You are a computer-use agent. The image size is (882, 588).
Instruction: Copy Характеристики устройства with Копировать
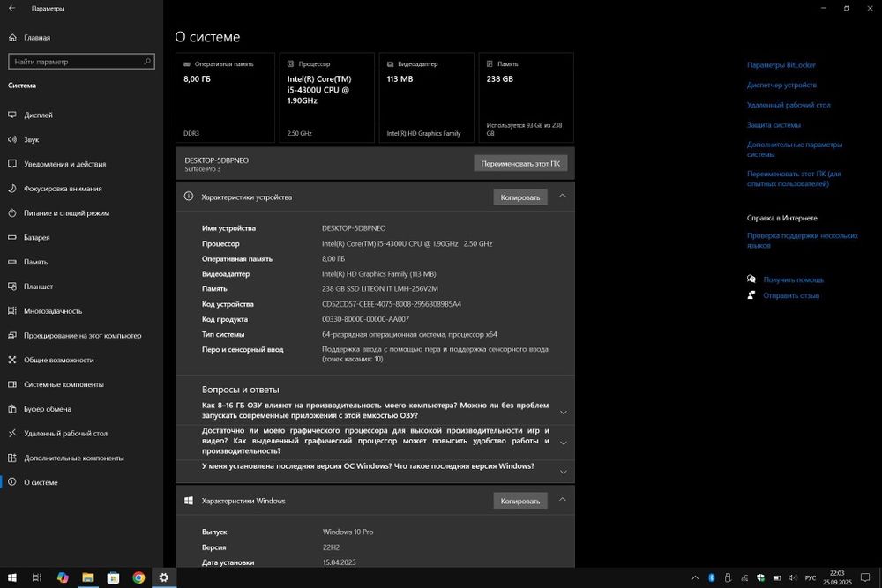(x=520, y=197)
